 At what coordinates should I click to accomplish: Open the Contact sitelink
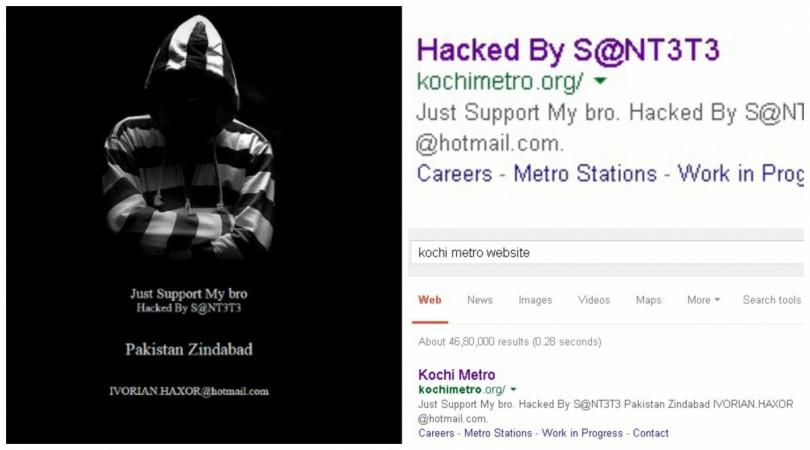tap(650, 433)
